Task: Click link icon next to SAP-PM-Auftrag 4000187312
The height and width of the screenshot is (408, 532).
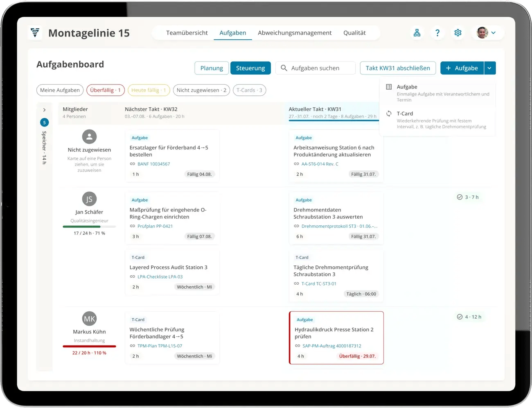Action: 298,346
